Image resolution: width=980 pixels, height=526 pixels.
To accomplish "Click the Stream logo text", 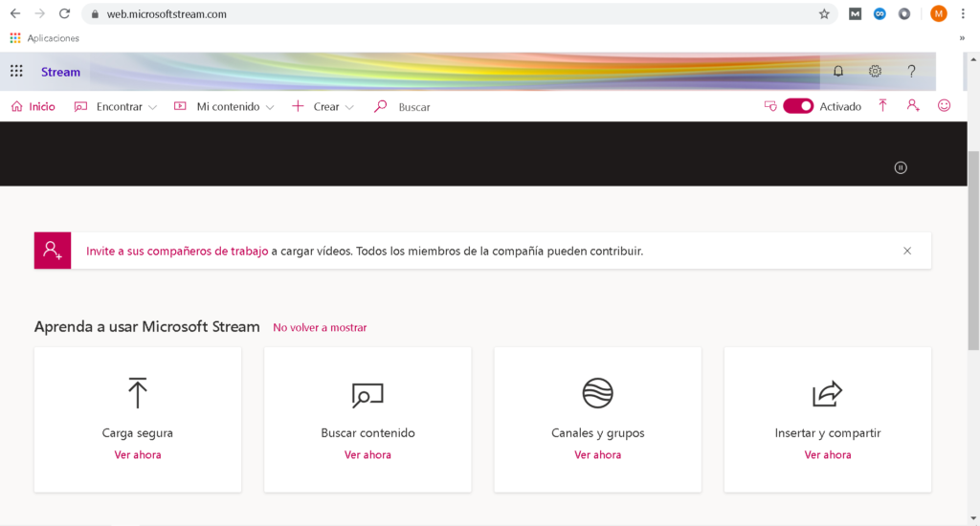I will [x=60, y=72].
